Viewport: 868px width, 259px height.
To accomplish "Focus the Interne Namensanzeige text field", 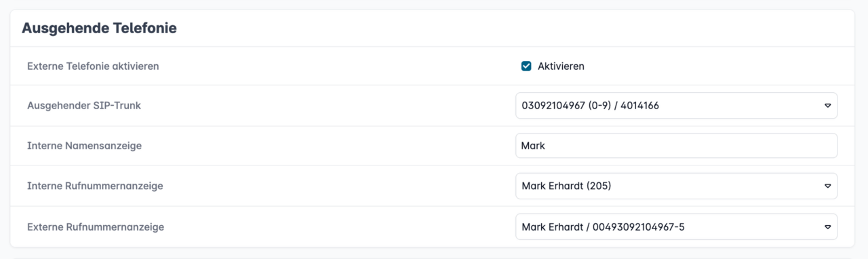I will tap(676, 146).
